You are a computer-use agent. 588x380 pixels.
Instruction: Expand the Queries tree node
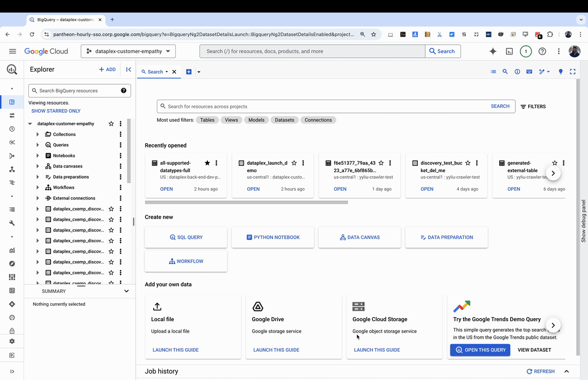[38, 145]
